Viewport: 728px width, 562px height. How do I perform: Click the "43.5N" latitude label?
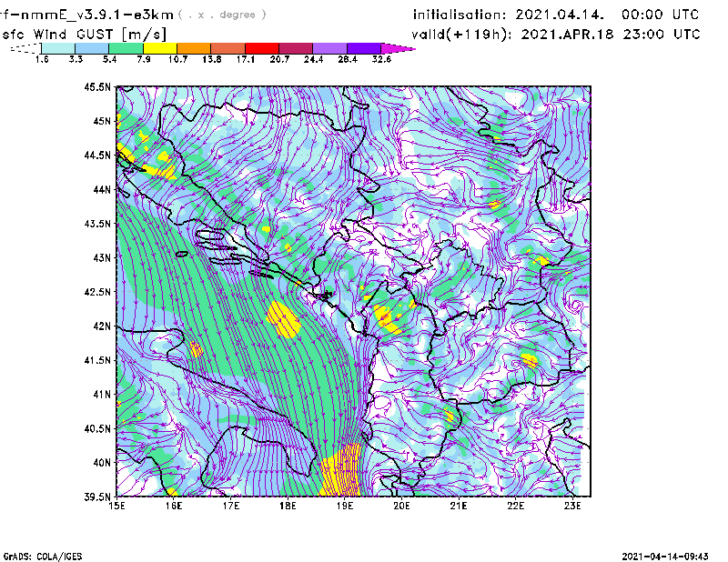point(97,224)
